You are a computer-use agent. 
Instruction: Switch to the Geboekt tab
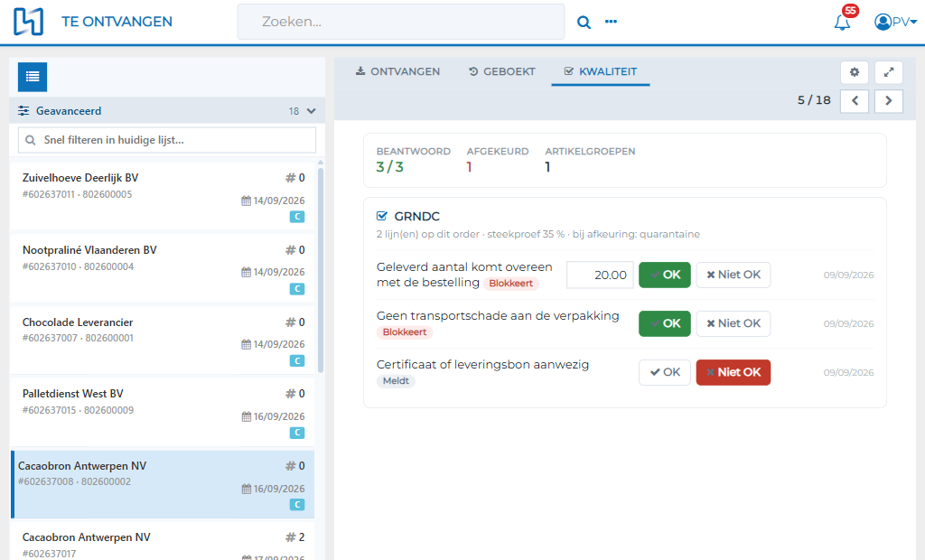(502, 71)
